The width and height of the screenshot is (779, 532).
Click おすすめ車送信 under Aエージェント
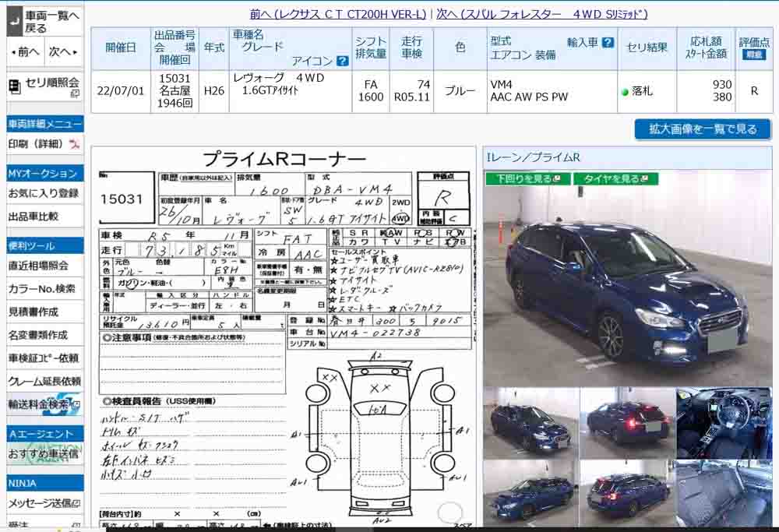coord(43,453)
